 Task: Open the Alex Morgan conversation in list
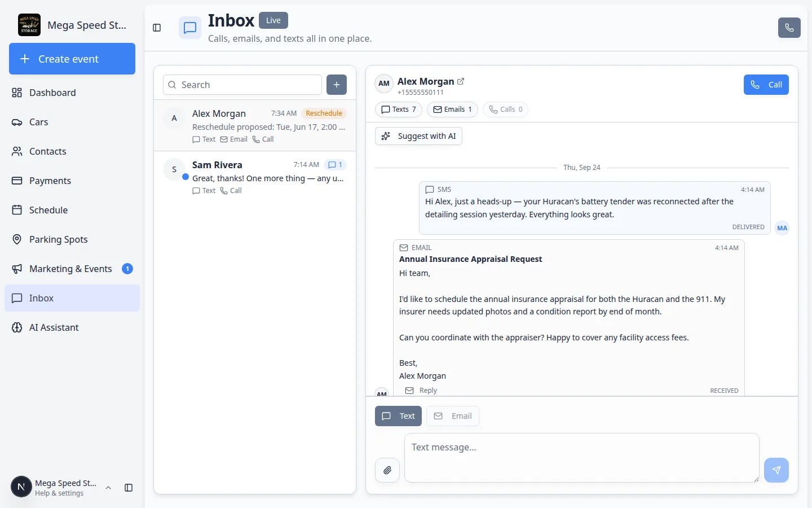point(255,125)
